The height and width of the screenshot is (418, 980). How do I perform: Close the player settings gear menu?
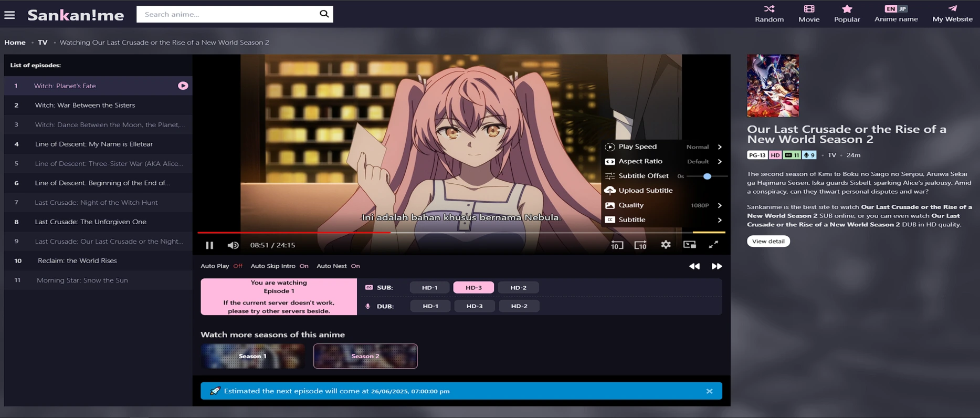[666, 245]
